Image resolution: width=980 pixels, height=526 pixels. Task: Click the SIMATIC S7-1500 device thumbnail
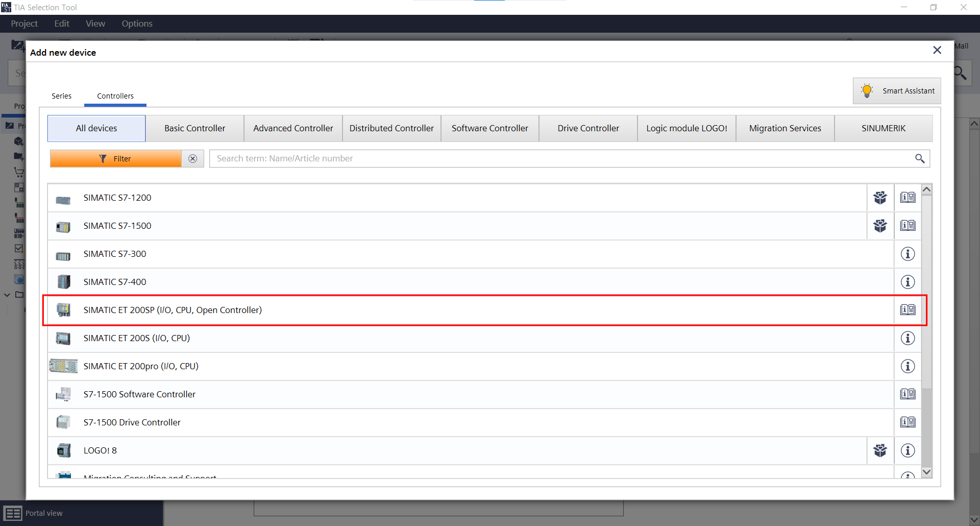[x=63, y=227]
